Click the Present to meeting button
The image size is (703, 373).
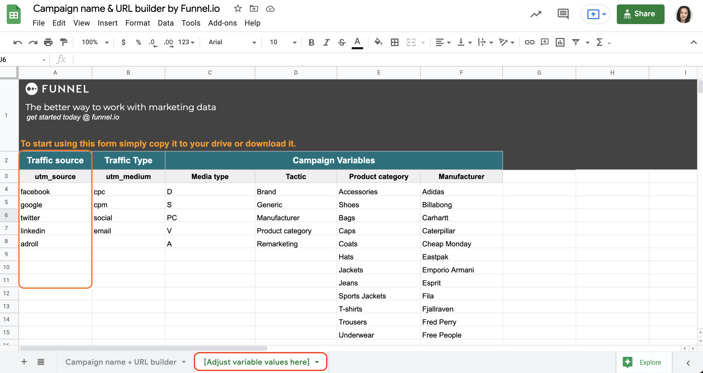596,14
